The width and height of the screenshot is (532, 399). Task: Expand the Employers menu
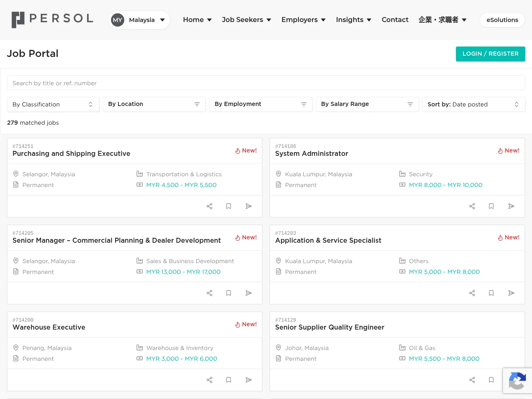tap(303, 20)
